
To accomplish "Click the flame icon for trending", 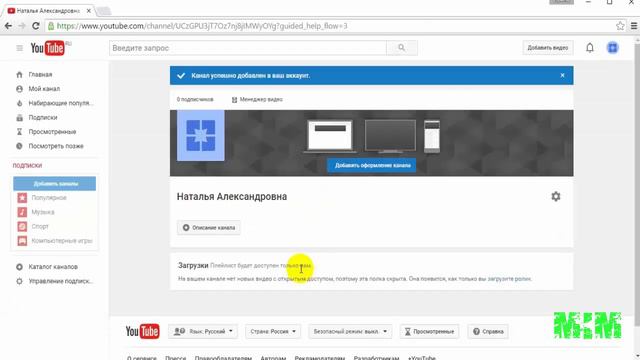I will click(x=19, y=103).
